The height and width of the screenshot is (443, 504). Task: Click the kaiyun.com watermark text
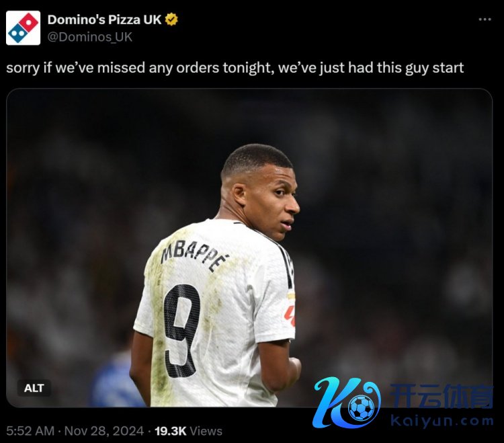(442, 421)
